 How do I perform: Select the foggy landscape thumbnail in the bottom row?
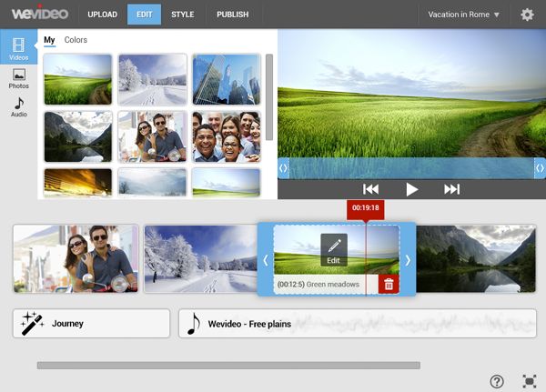click(153, 183)
